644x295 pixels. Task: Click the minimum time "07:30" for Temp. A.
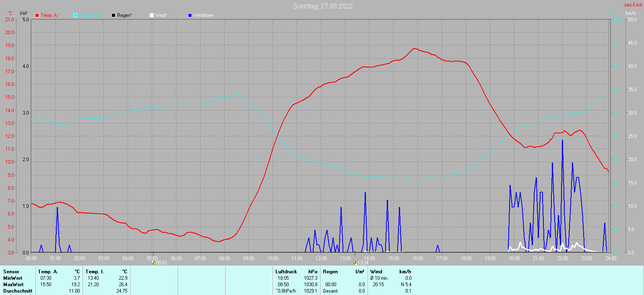[x=46, y=278]
